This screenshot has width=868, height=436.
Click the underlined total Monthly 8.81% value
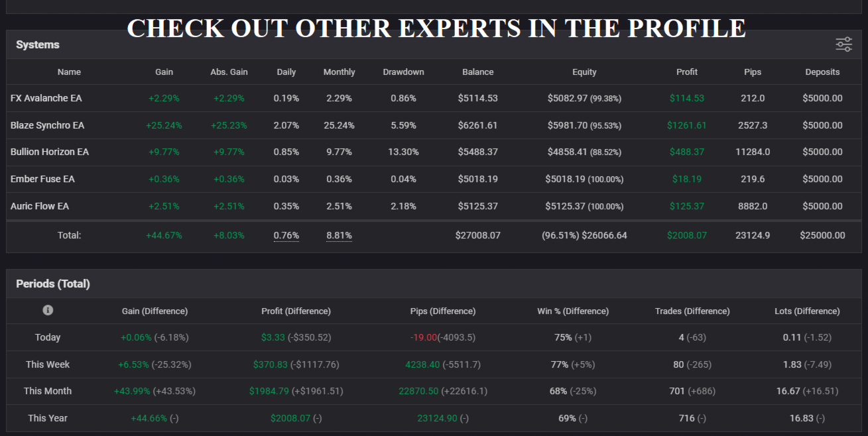pyautogui.click(x=339, y=235)
